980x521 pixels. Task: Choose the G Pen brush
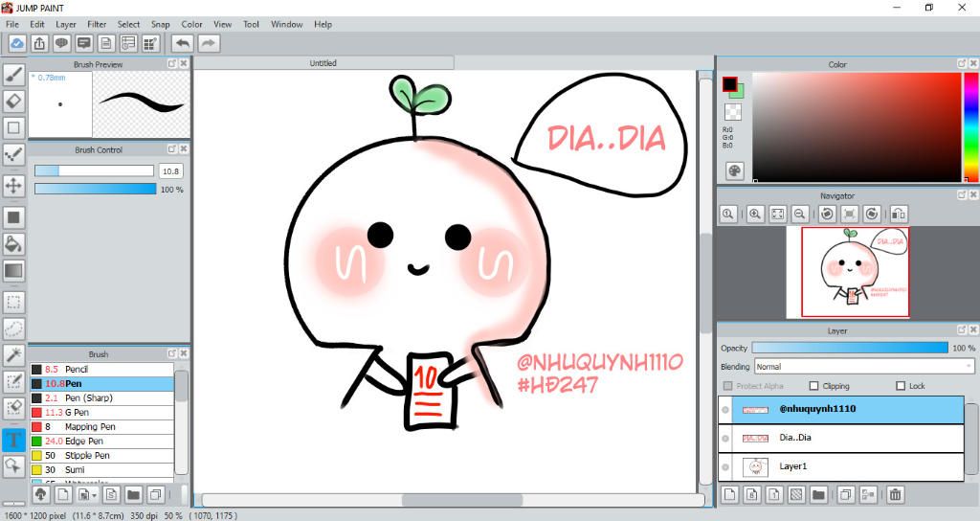click(101, 412)
